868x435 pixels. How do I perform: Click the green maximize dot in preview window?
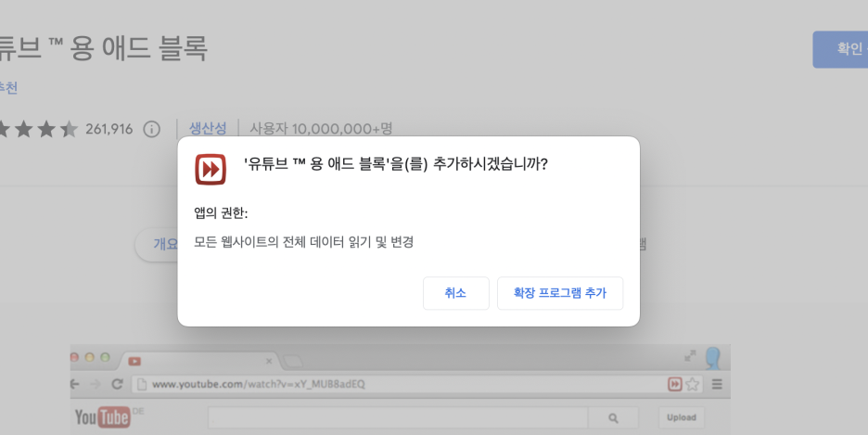(x=105, y=357)
